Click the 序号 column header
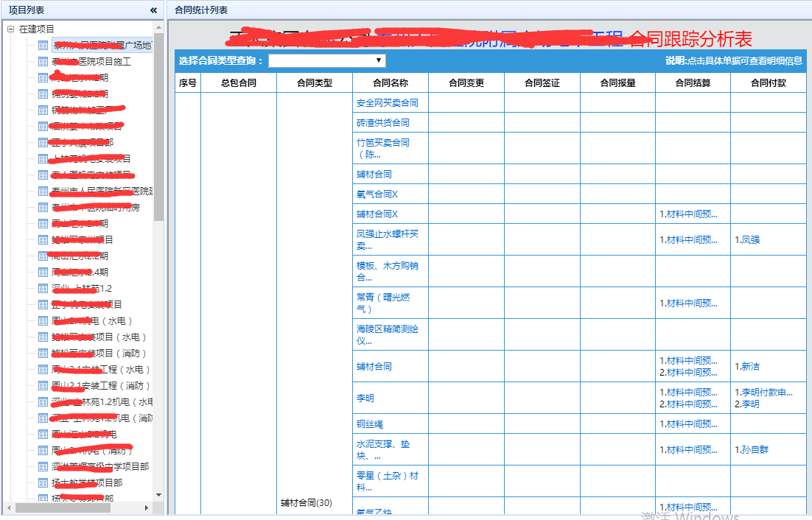Viewport: 812px width, 520px height. coord(187,82)
